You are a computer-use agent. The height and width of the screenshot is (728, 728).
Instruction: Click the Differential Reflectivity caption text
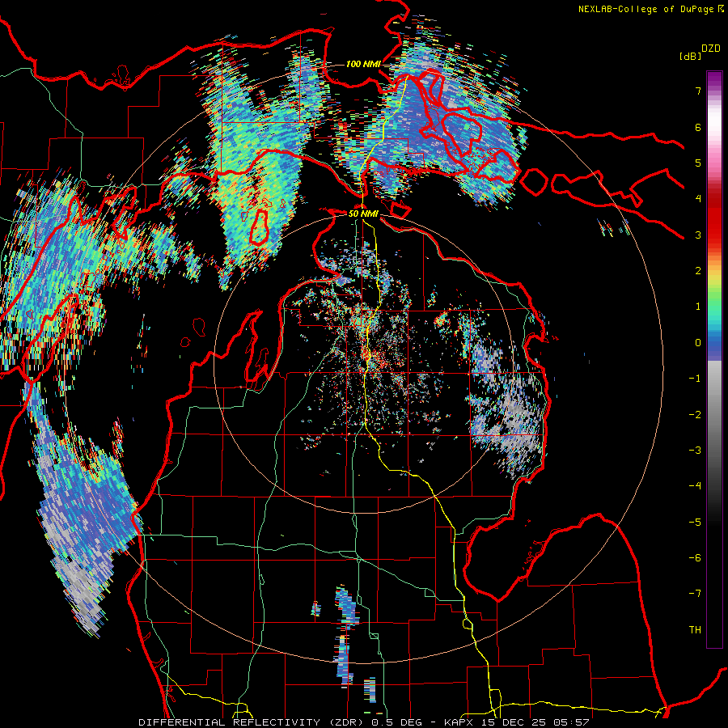363,722
